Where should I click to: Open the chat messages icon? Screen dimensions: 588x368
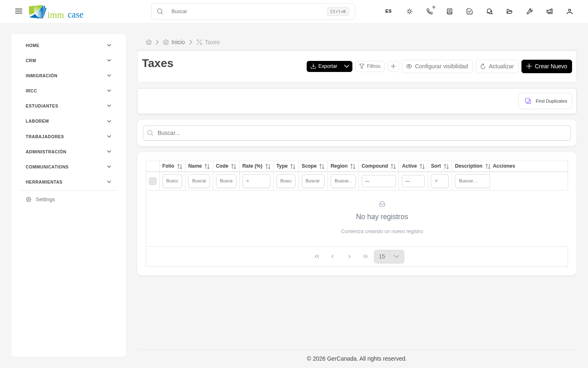490,11
